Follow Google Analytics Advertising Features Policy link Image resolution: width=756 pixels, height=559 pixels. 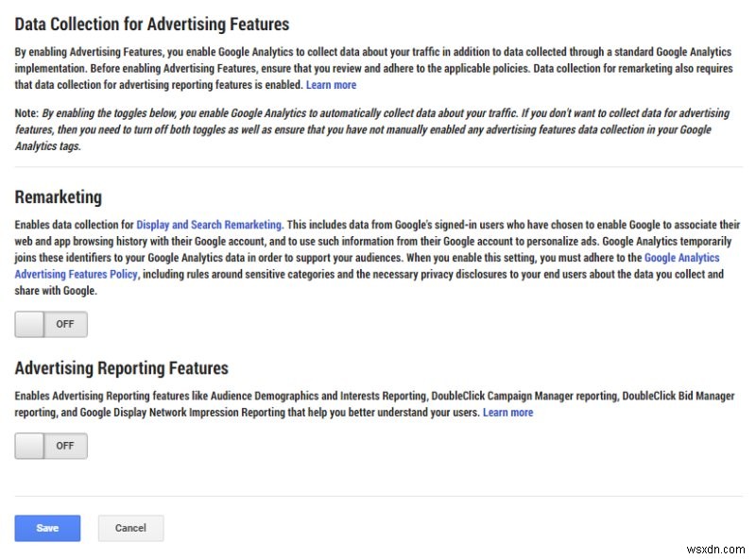[76, 274]
